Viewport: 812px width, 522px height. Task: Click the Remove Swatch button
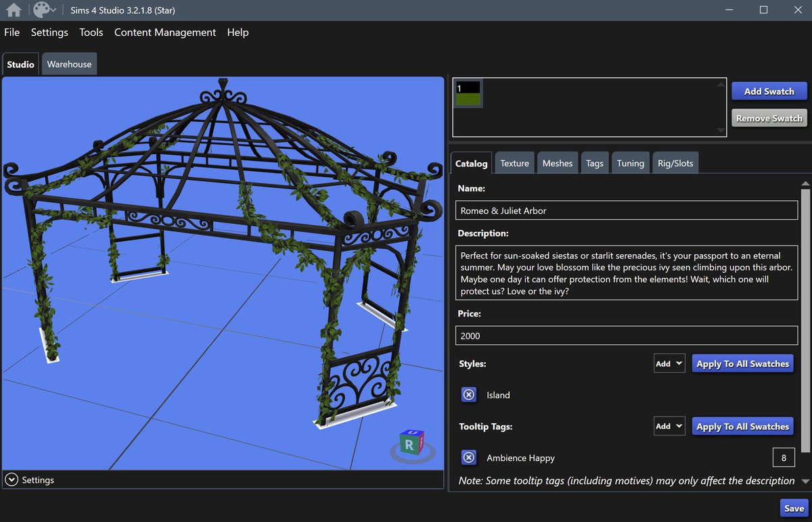[x=769, y=118]
